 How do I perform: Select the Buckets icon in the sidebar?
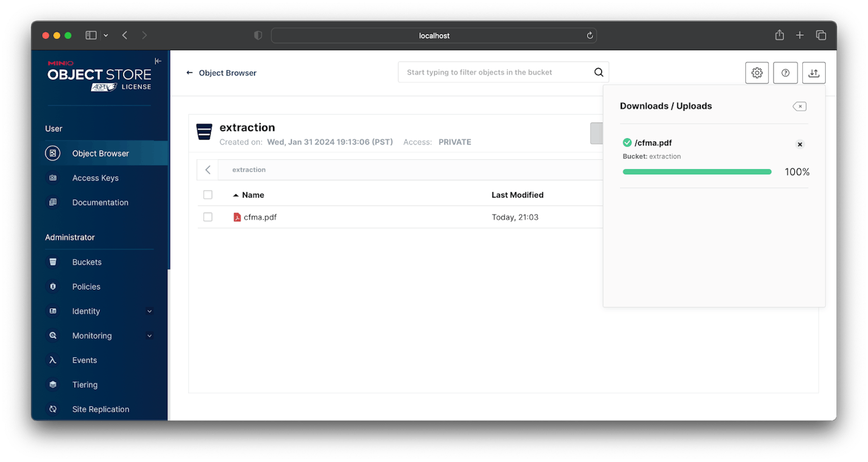pos(53,262)
